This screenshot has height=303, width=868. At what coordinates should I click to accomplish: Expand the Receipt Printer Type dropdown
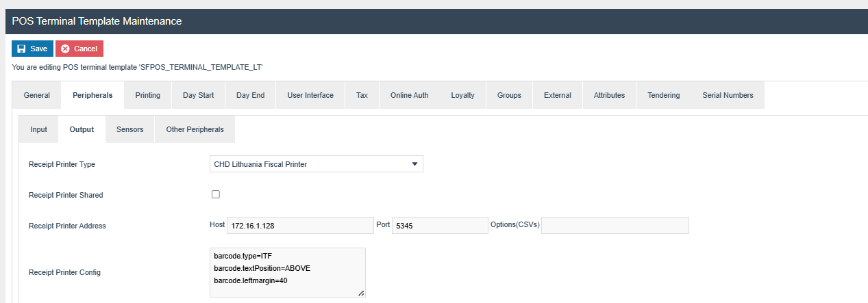(x=316, y=164)
